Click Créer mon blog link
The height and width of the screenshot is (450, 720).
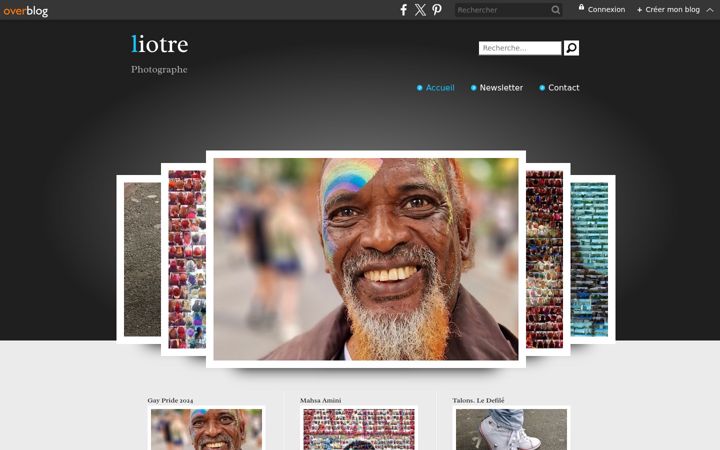[x=668, y=9]
